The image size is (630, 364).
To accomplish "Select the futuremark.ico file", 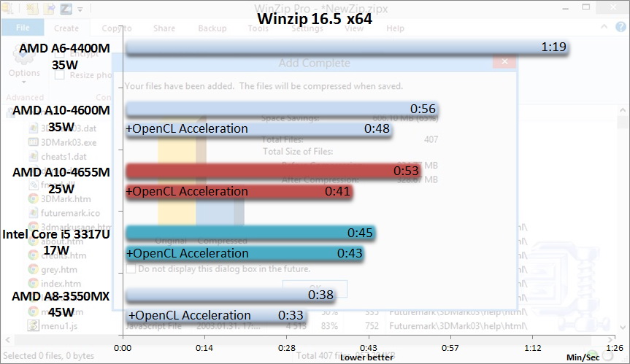I will pos(70,213).
